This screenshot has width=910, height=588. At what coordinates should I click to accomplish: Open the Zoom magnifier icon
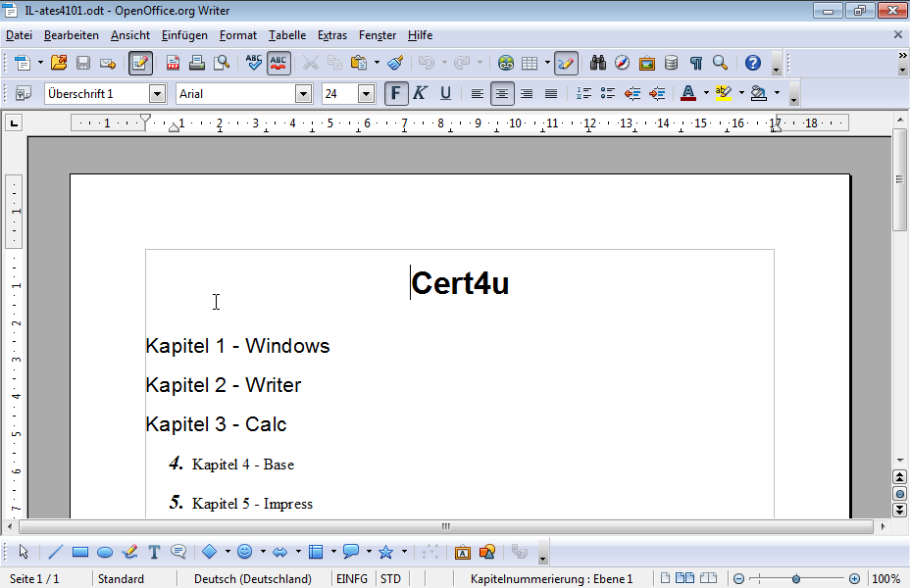(720, 63)
